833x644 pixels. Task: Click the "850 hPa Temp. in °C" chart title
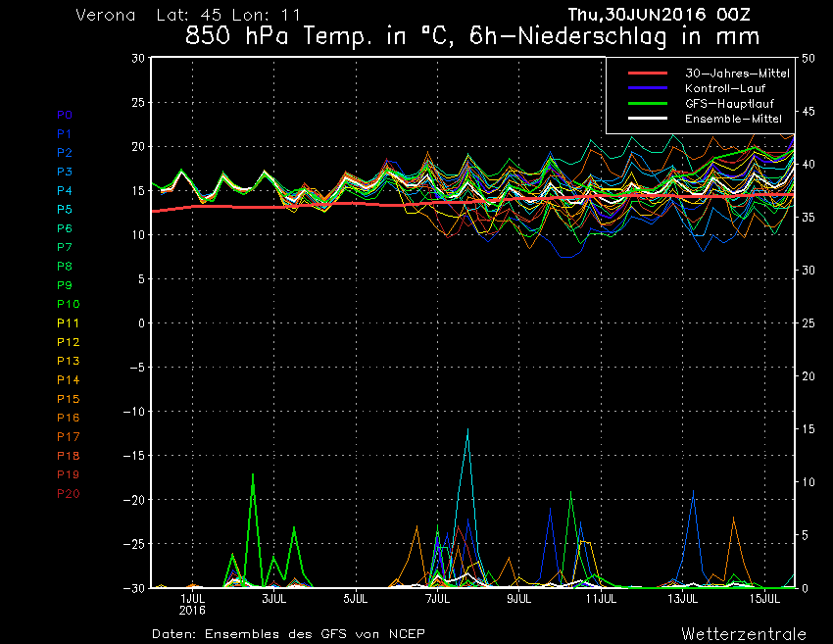tap(318, 36)
